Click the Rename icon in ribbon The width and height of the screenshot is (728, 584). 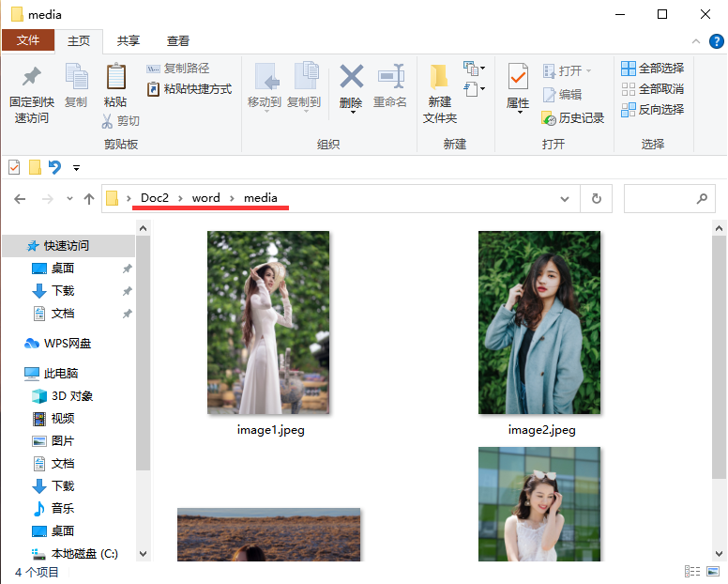[390, 77]
